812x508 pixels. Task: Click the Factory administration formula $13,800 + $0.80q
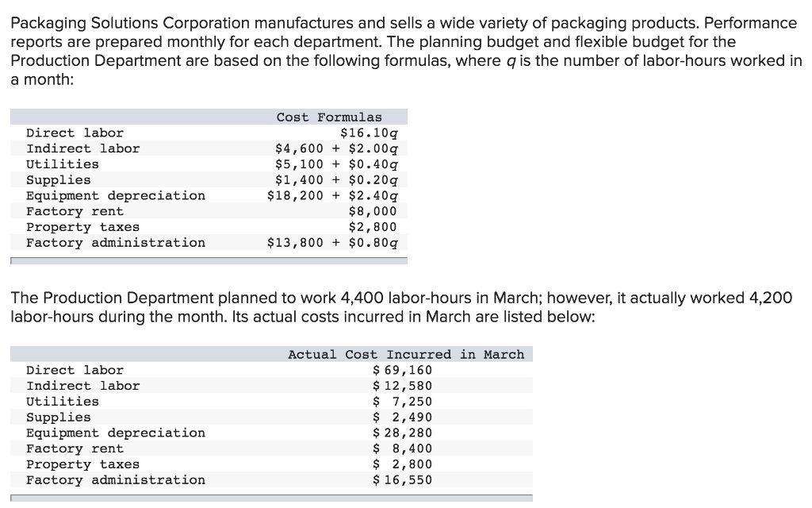pyautogui.click(x=332, y=243)
